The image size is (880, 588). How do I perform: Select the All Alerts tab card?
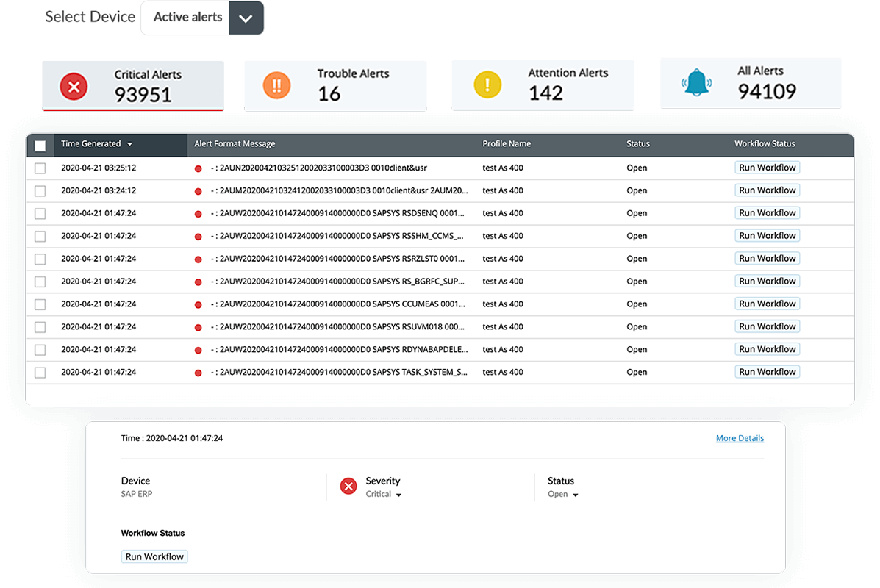[x=751, y=83]
